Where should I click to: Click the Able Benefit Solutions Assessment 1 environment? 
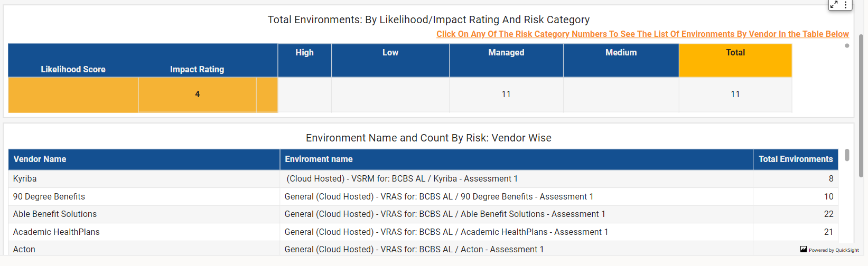445,214
